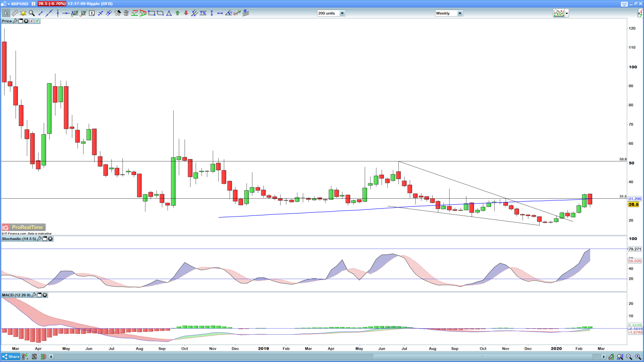This screenshot has height=362, width=644.
Task: Open the instrument info icon next to XRPUSD
Action: click(x=33, y=4)
